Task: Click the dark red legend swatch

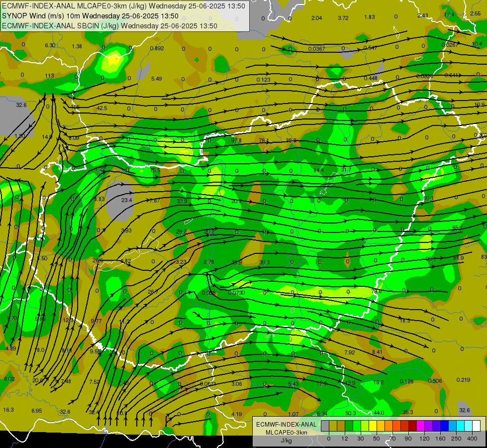Action: (x=413, y=426)
